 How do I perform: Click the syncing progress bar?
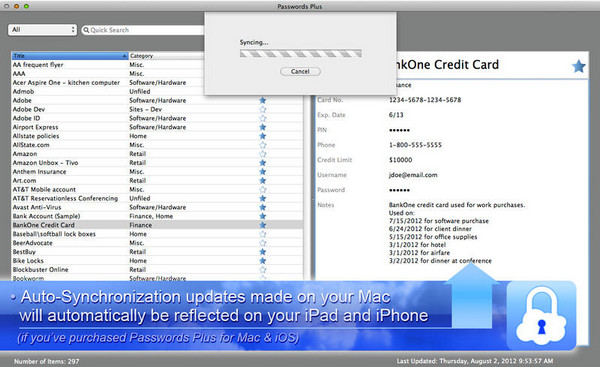(x=300, y=54)
